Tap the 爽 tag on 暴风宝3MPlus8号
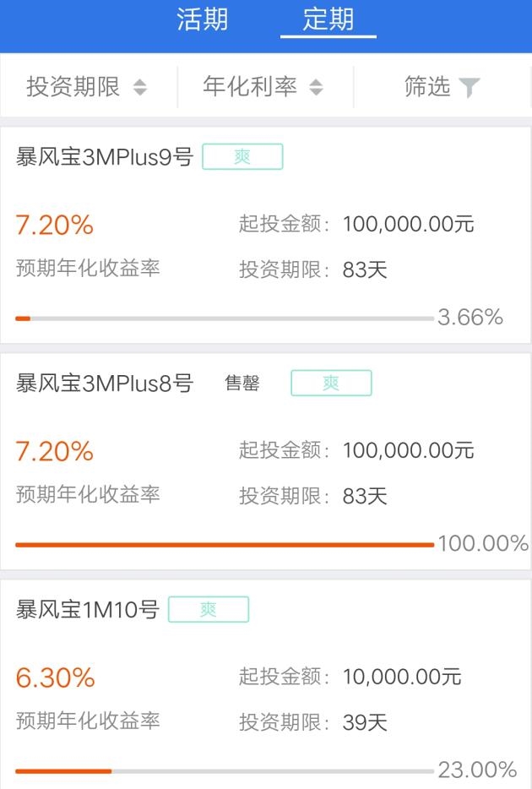Viewport: 532px width, 789px height. 331,383
